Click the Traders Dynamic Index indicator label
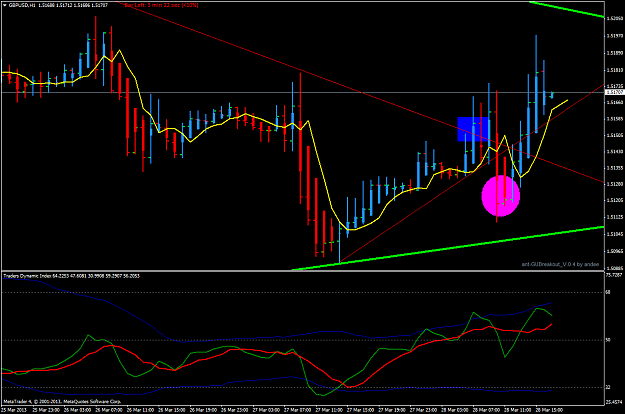 point(71,276)
